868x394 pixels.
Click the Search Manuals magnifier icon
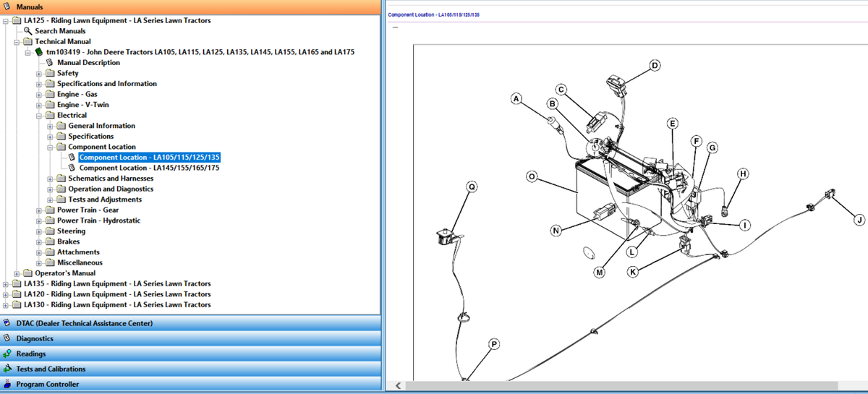click(28, 31)
